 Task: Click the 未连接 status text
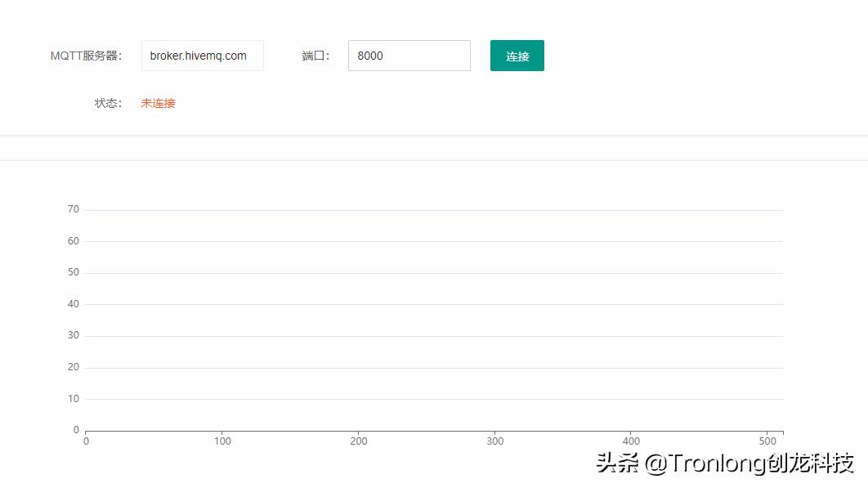tap(157, 103)
